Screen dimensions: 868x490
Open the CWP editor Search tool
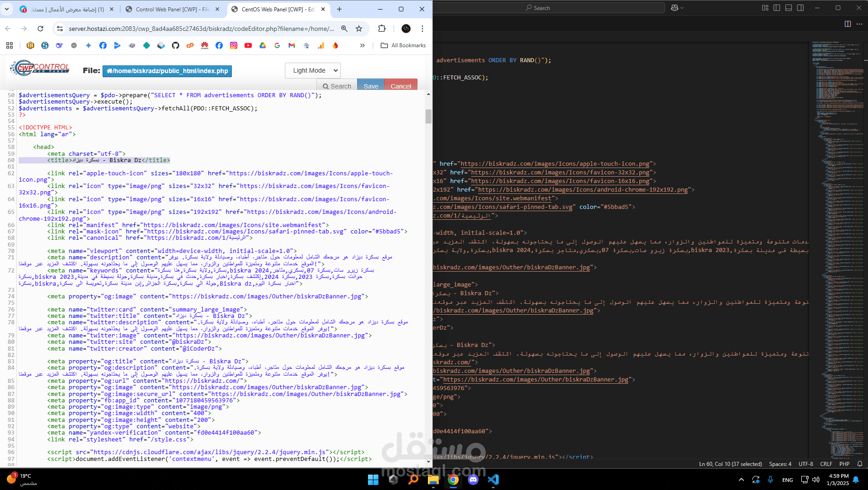[337, 86]
